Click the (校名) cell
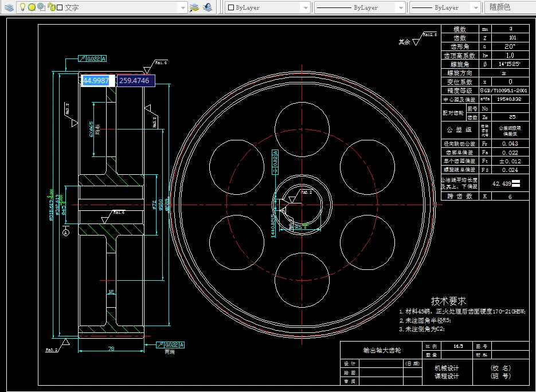The height and width of the screenshot is (392, 536). [x=500, y=368]
